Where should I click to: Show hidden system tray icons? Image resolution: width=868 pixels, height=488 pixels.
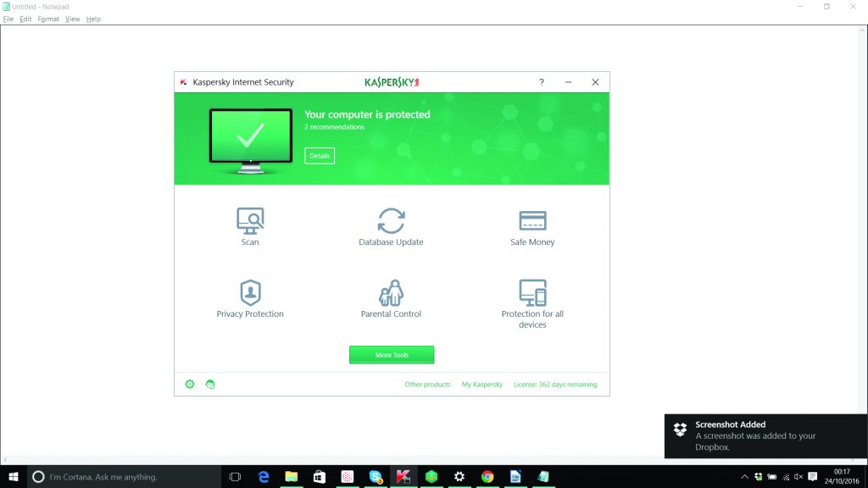tap(744, 476)
